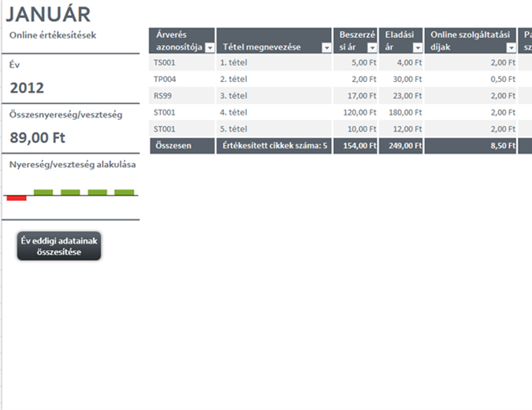Select the Év label

click(x=15, y=65)
